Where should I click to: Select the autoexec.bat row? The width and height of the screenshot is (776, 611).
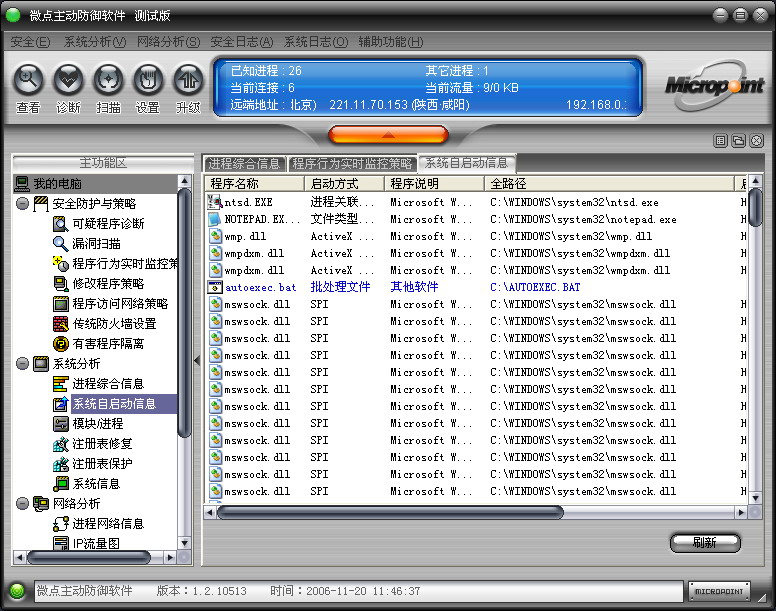(x=475, y=287)
